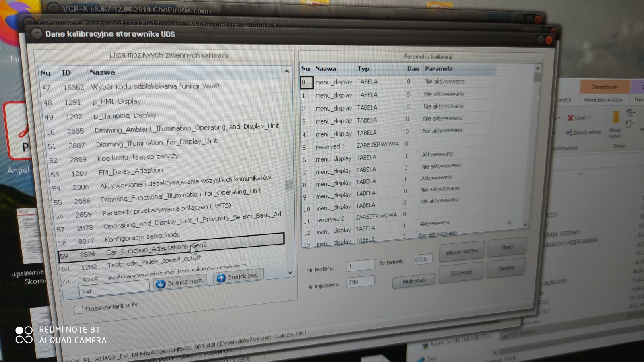This screenshot has height=362, width=644.
Task: Click the Nr importera field showing 790
Action: click(x=360, y=282)
